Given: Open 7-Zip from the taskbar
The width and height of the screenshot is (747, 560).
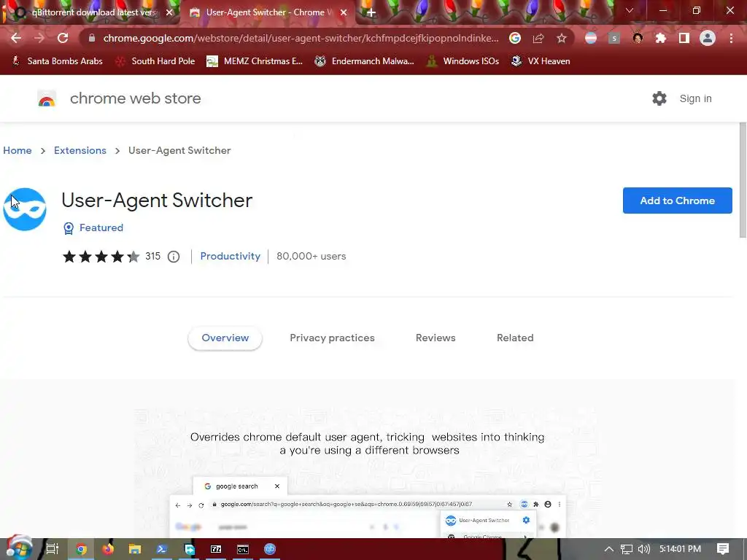Looking at the screenshot, I should pos(216,549).
